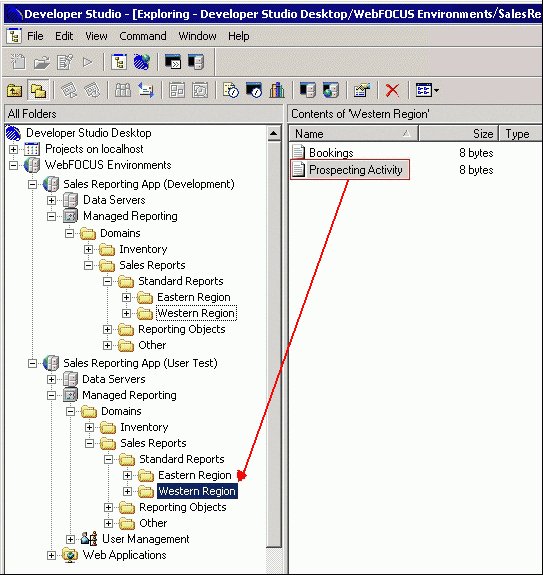Open the Command menu
Viewport: 543px width, 575px height.
(143, 36)
